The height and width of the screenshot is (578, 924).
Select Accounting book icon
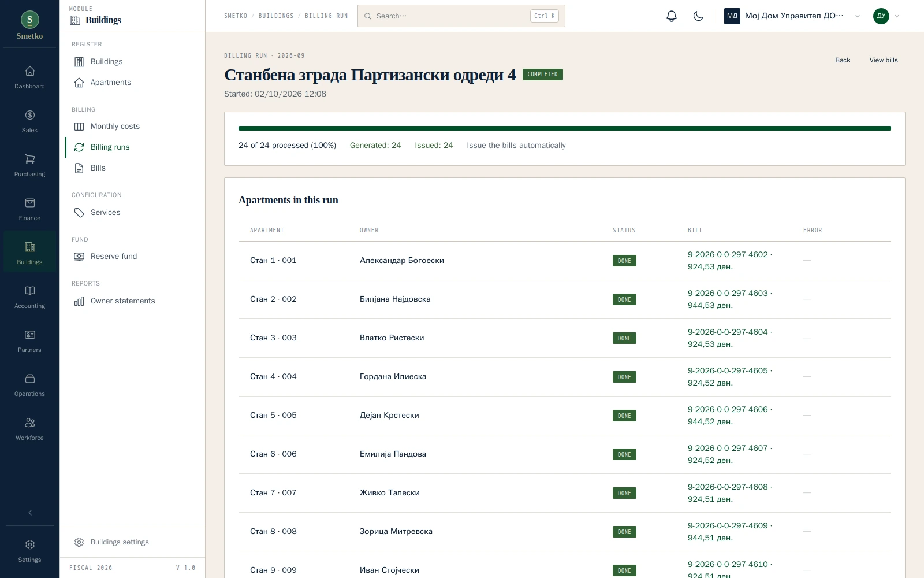click(x=29, y=291)
